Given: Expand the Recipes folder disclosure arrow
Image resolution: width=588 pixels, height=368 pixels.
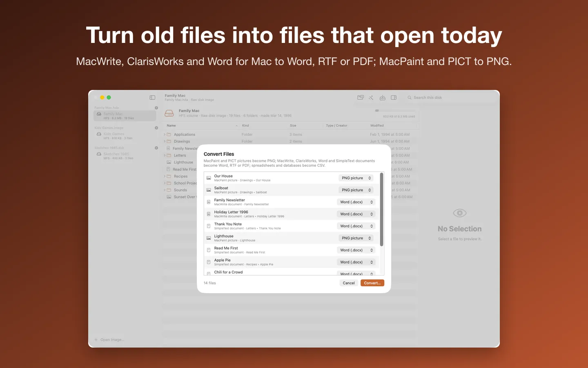Looking at the screenshot, I should [165, 177].
